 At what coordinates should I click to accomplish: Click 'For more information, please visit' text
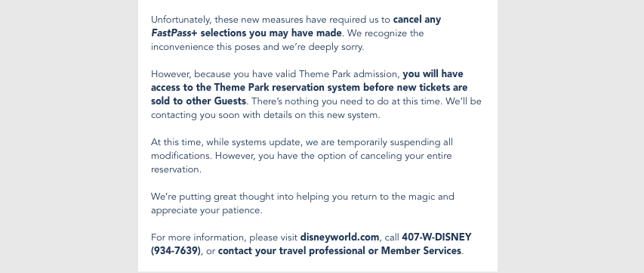coord(224,237)
